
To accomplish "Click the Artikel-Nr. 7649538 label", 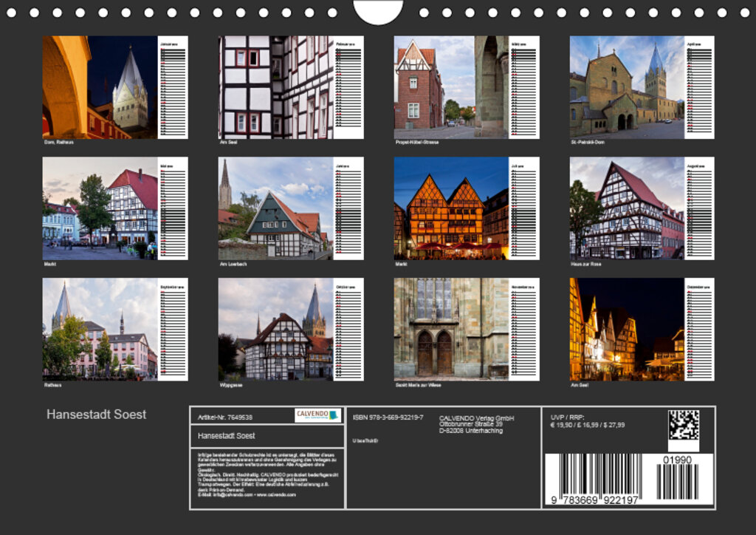I will click(225, 418).
